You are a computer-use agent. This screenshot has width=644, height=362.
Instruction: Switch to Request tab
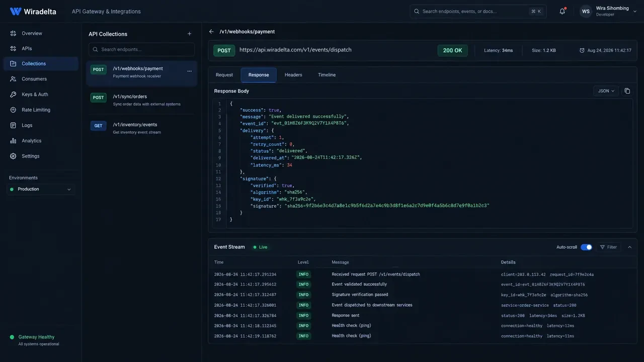(224, 75)
